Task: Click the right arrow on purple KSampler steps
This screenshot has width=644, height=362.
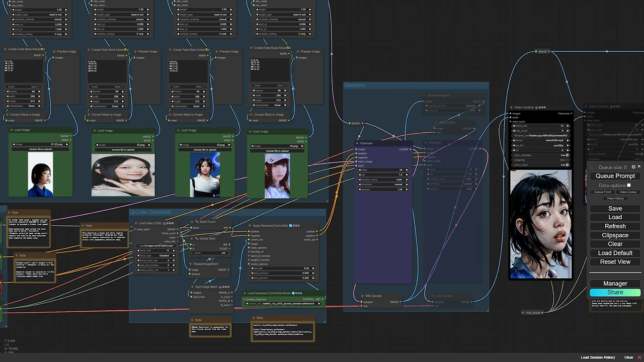Action: pyautogui.click(x=407, y=170)
